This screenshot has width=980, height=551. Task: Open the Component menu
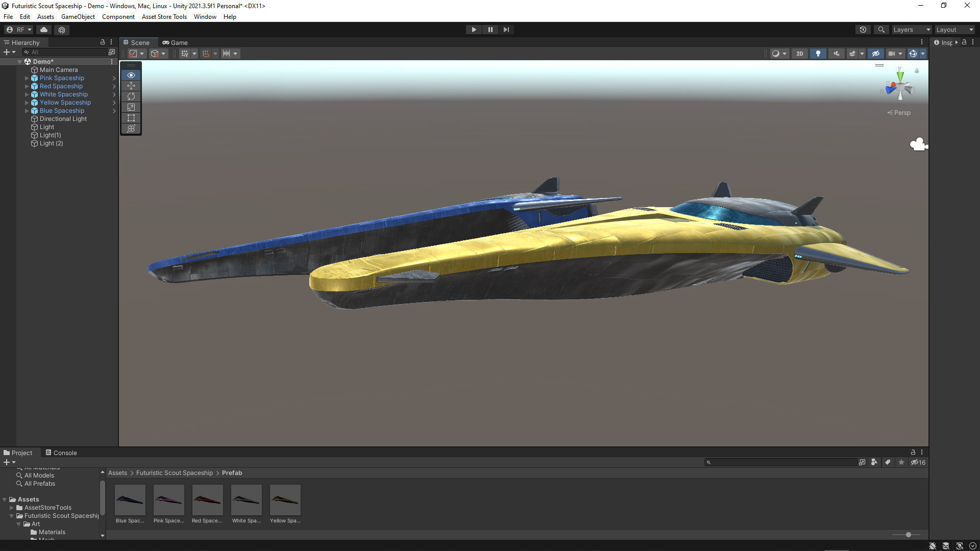[x=118, y=17]
